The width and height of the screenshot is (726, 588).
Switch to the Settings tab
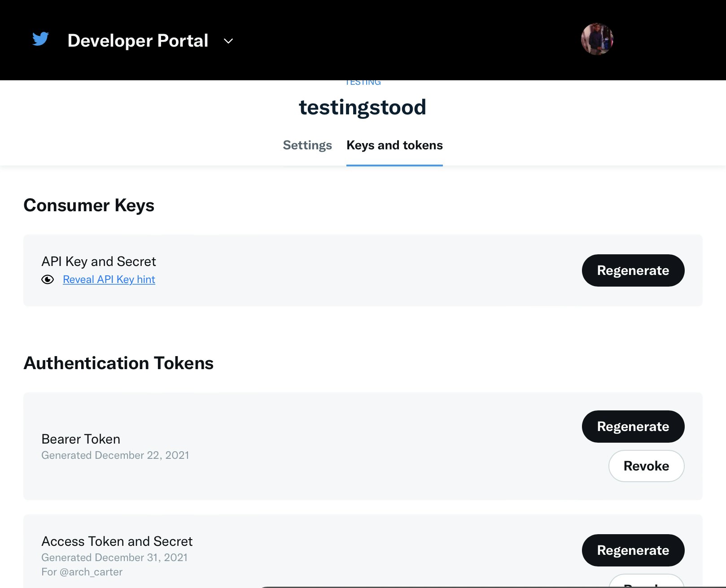pyautogui.click(x=307, y=145)
